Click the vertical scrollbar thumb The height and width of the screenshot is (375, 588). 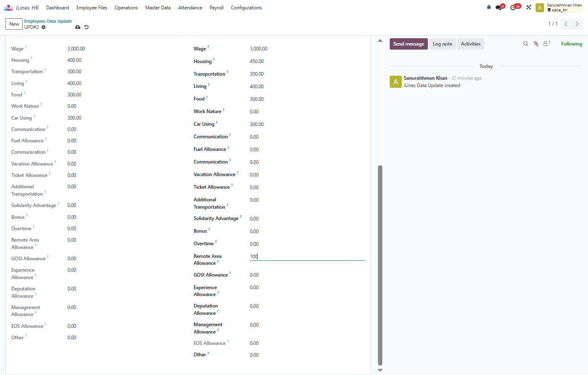click(380, 265)
